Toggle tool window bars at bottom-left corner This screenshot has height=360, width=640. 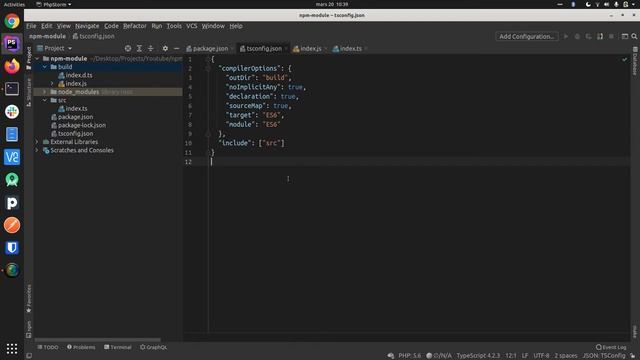29,356
